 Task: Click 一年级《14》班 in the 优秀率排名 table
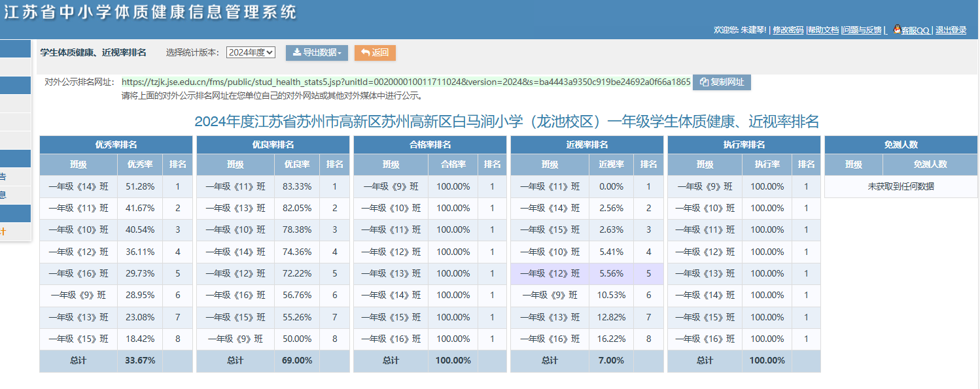tap(79, 186)
